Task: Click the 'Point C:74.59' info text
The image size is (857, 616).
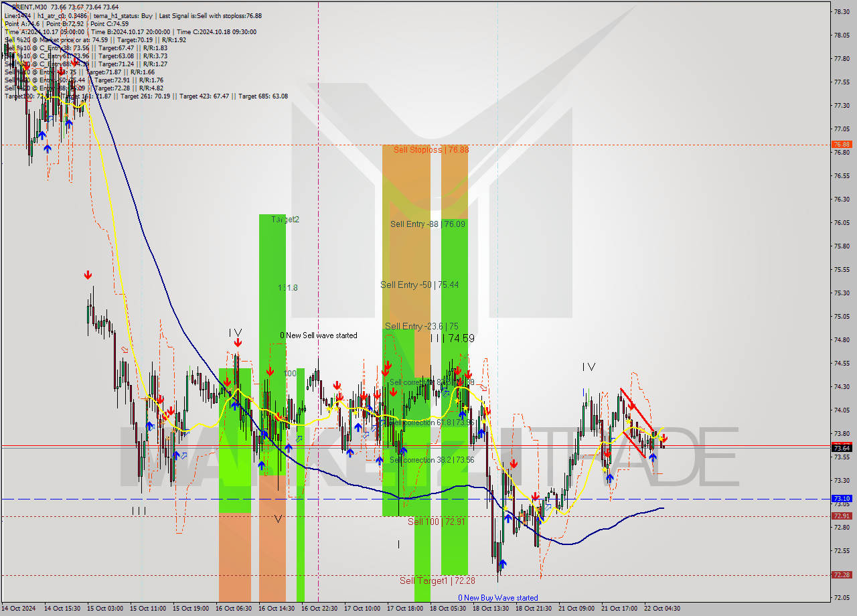Action: 109,23
